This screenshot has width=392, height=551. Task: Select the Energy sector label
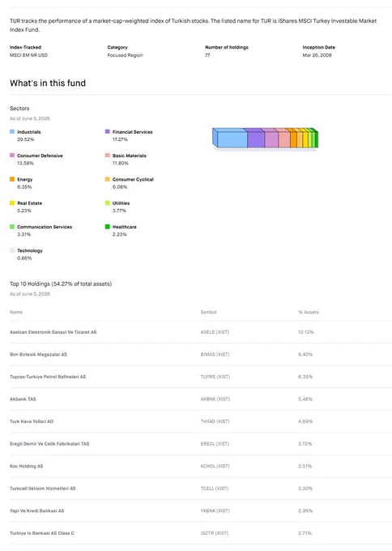pos(24,180)
